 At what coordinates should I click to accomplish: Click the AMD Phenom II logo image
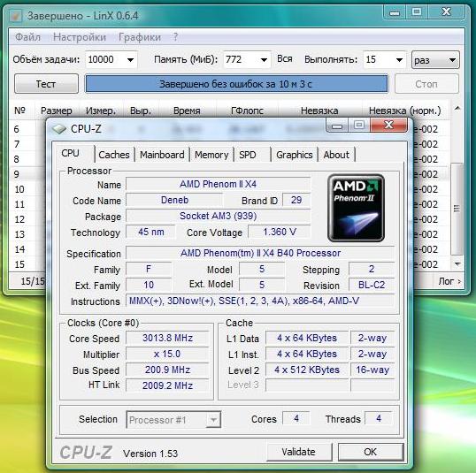[x=356, y=208]
